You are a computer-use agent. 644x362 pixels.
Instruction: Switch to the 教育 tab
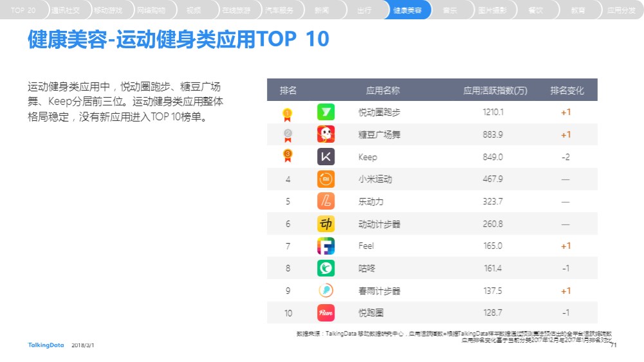pos(578,10)
